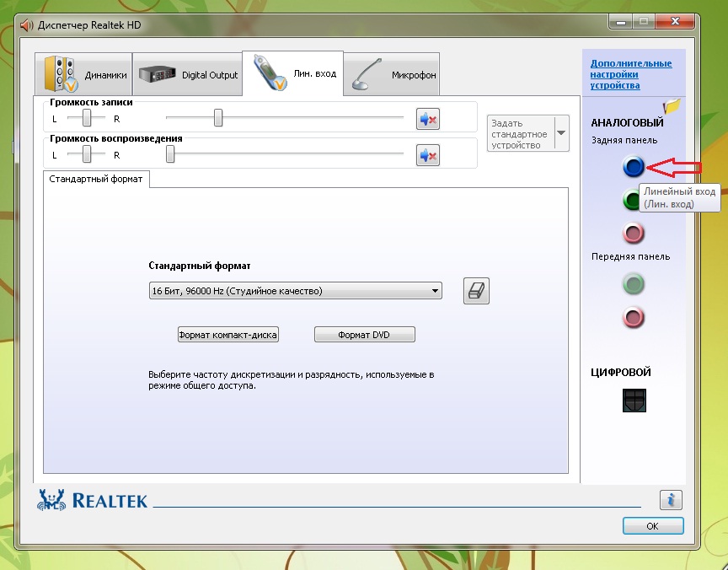Confirm with the OK button
The width and height of the screenshot is (728, 570).
click(x=653, y=526)
